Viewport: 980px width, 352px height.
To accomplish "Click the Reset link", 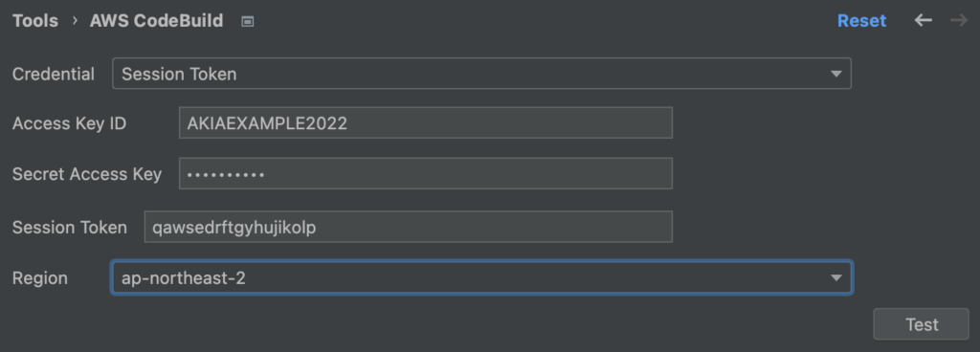I will click(861, 21).
